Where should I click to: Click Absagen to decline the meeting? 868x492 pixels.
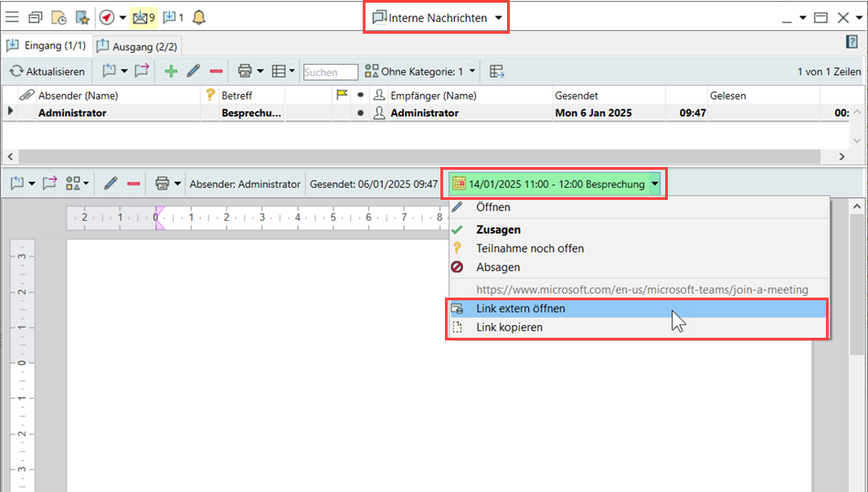coord(498,267)
